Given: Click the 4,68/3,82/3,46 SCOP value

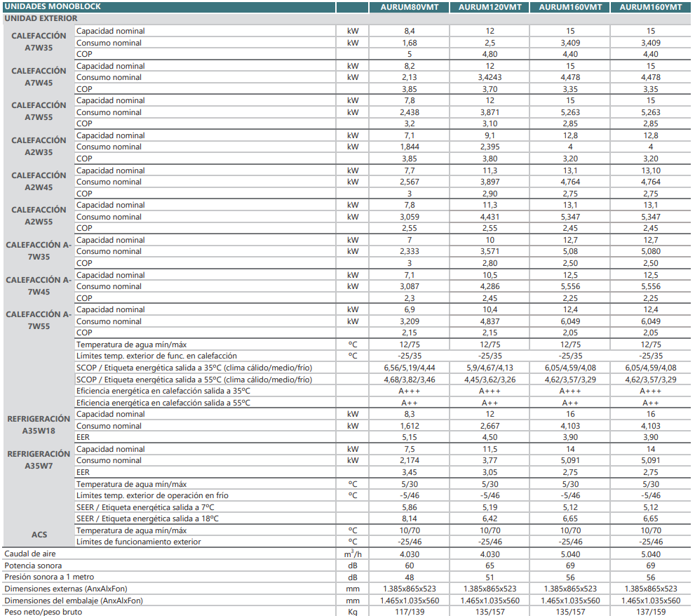Looking at the screenshot, I should pyautogui.click(x=409, y=380).
